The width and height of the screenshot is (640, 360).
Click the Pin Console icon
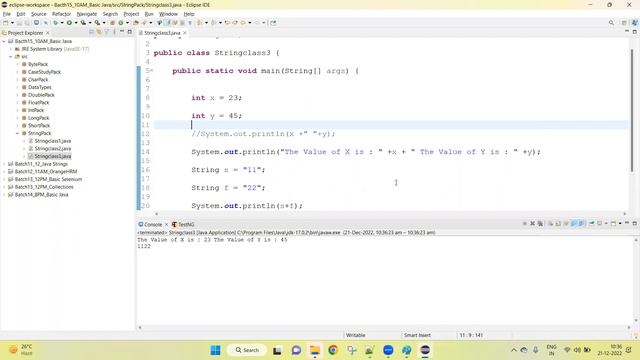[591, 224]
